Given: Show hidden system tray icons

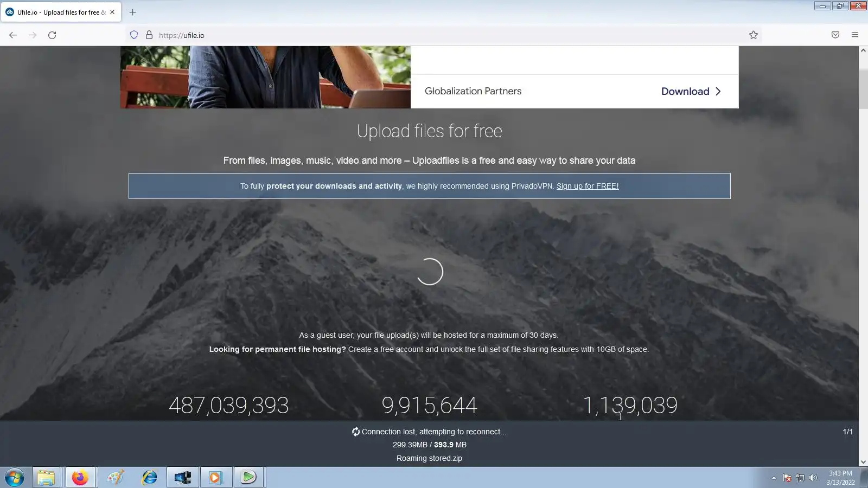Looking at the screenshot, I should coord(774,478).
